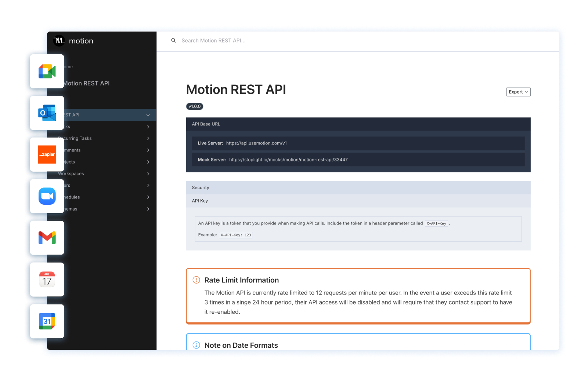Open the Google Meet app icon
This screenshot has width=588, height=387.
[x=47, y=71]
